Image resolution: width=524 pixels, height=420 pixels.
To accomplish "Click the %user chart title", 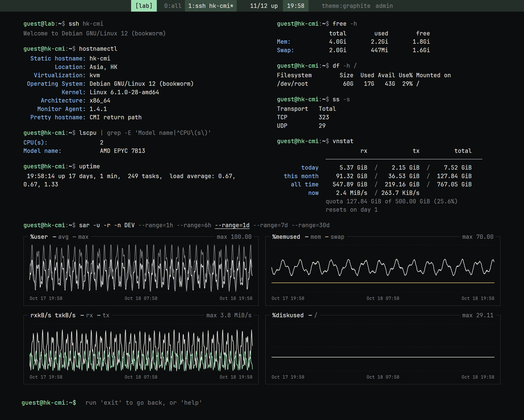I will [x=39, y=237].
